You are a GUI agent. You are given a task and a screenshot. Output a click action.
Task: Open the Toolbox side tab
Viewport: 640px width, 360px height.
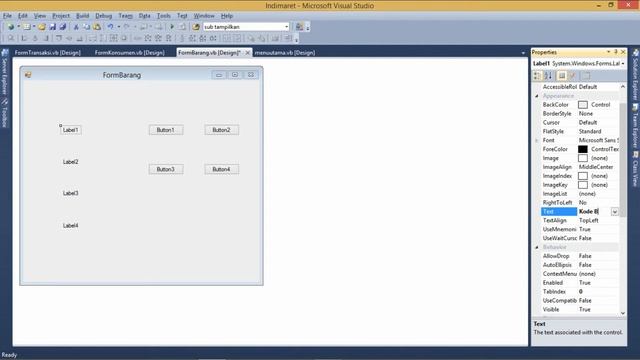click(4, 114)
